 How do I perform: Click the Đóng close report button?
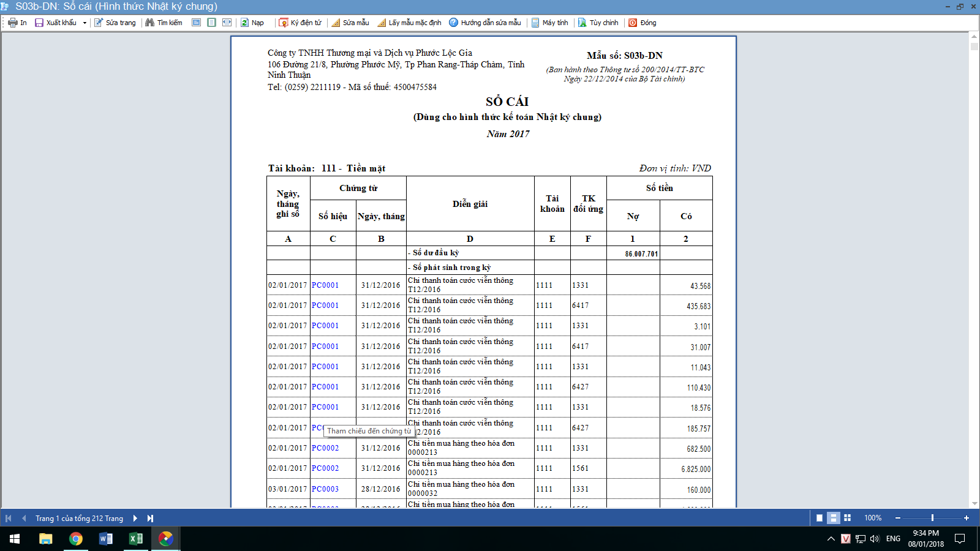point(643,23)
